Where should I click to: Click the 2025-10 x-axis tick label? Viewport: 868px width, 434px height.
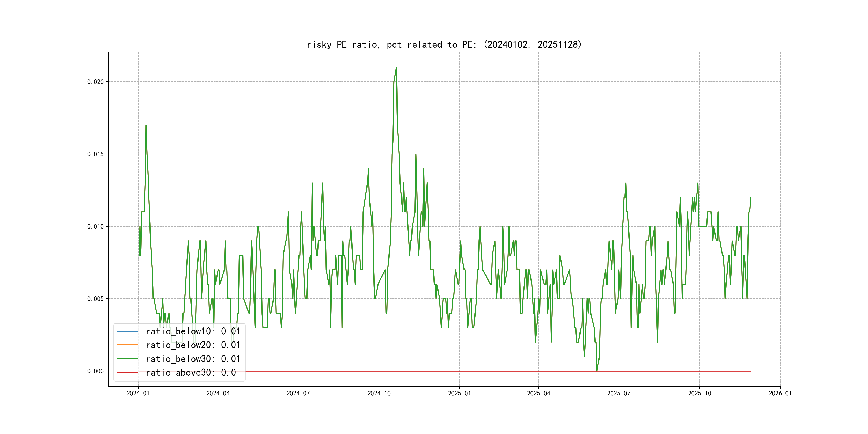click(x=699, y=394)
